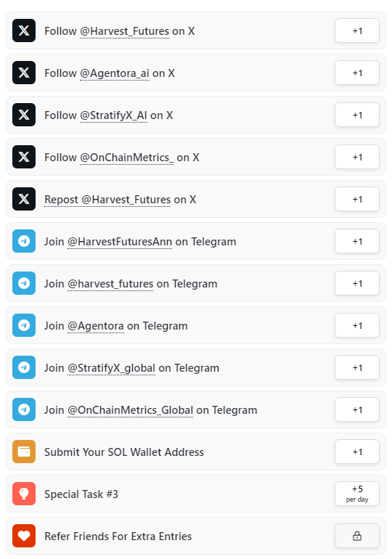Click the X icon beside Follow @Agentora_ai
This screenshot has height=559, width=392.
click(24, 73)
